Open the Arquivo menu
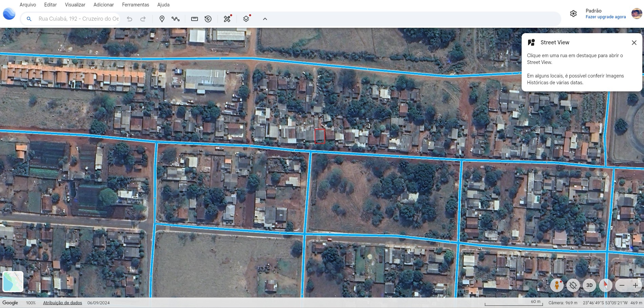 (x=28, y=5)
